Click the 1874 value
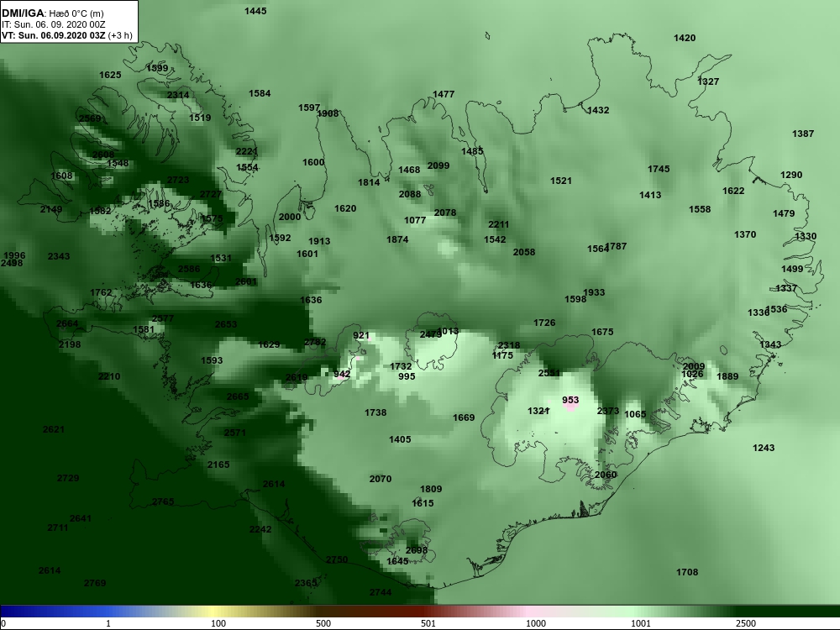 (x=397, y=239)
